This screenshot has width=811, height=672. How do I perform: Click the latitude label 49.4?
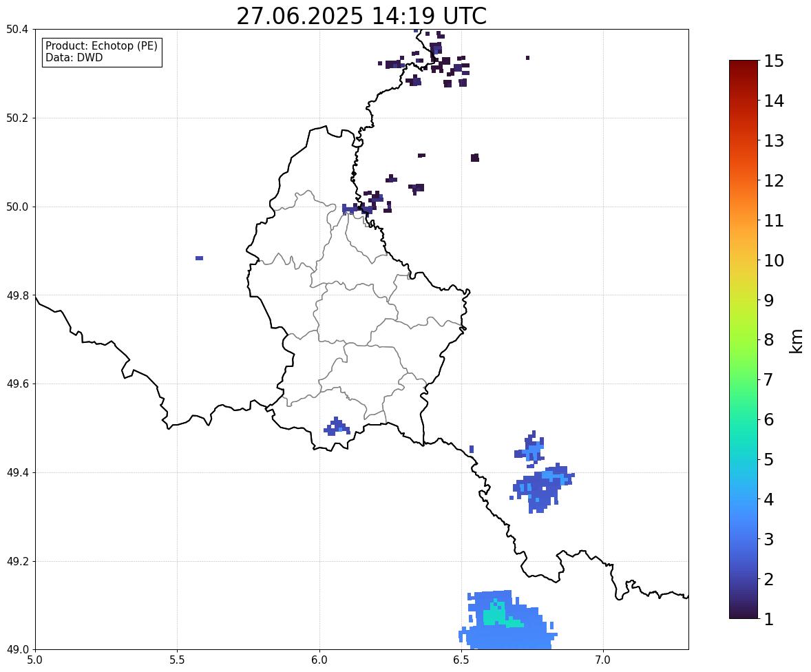17,472
